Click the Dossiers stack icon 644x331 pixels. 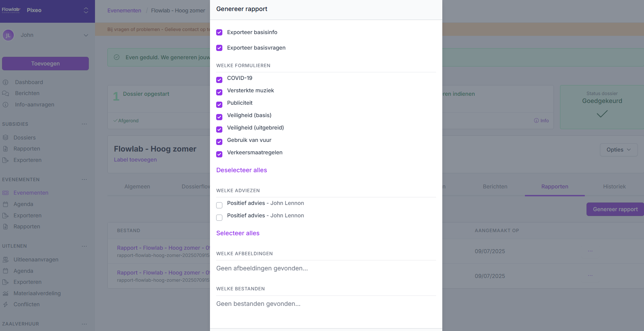tap(6, 138)
